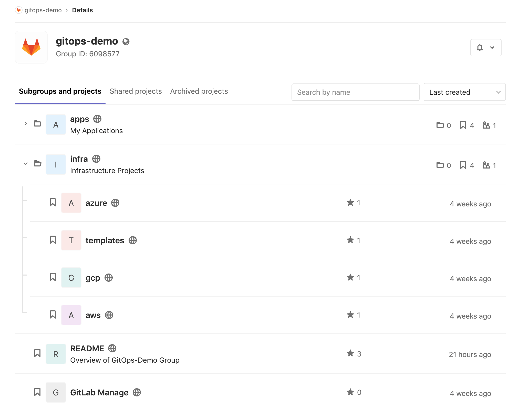Open the README project
The height and width of the screenshot is (420, 519).
(87, 348)
